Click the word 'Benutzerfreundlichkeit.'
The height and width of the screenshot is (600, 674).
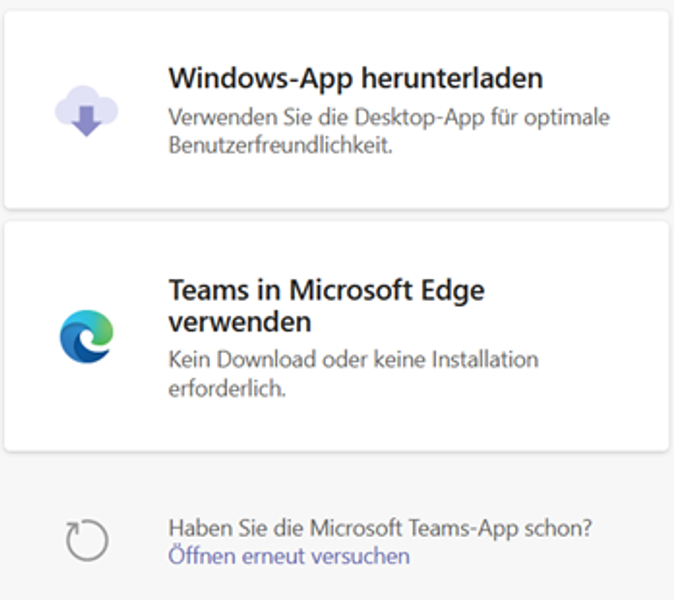point(281,145)
